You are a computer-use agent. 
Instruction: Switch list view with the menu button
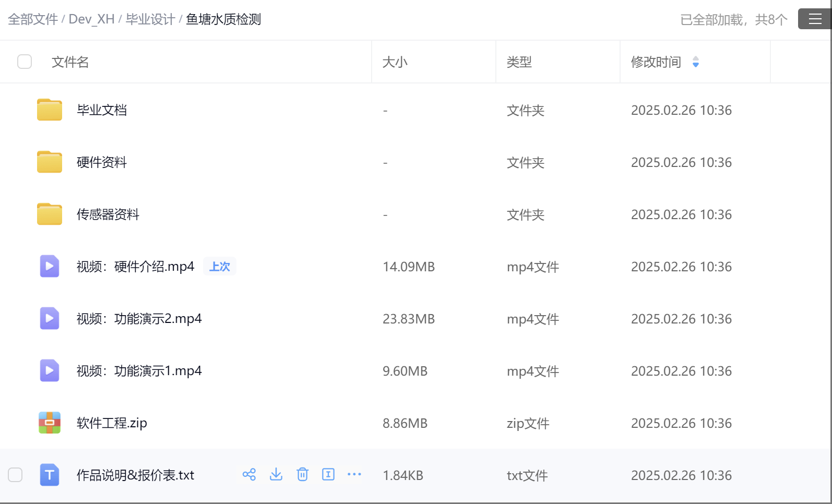[815, 19]
